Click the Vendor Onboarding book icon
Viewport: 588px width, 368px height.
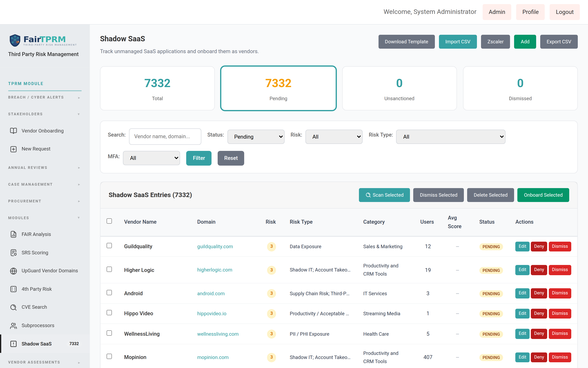click(13, 131)
